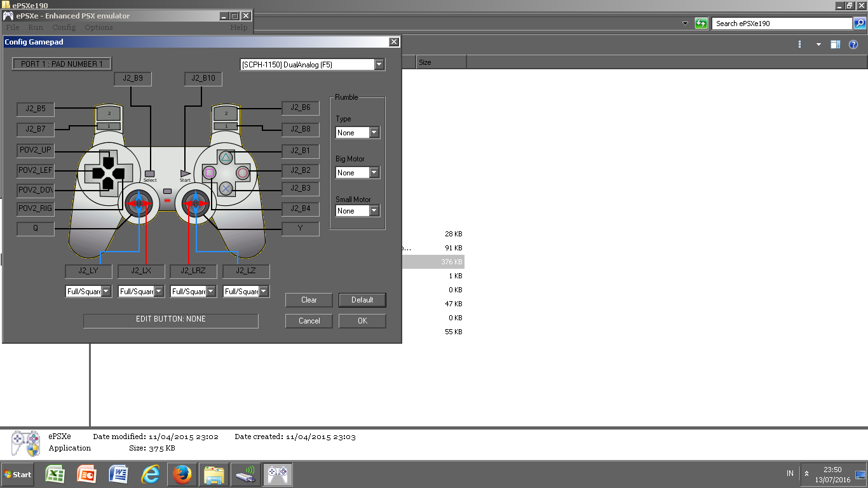The width and height of the screenshot is (868, 488).
Task: Click the search magnifier in Explorer
Action: pyautogui.click(x=860, y=24)
